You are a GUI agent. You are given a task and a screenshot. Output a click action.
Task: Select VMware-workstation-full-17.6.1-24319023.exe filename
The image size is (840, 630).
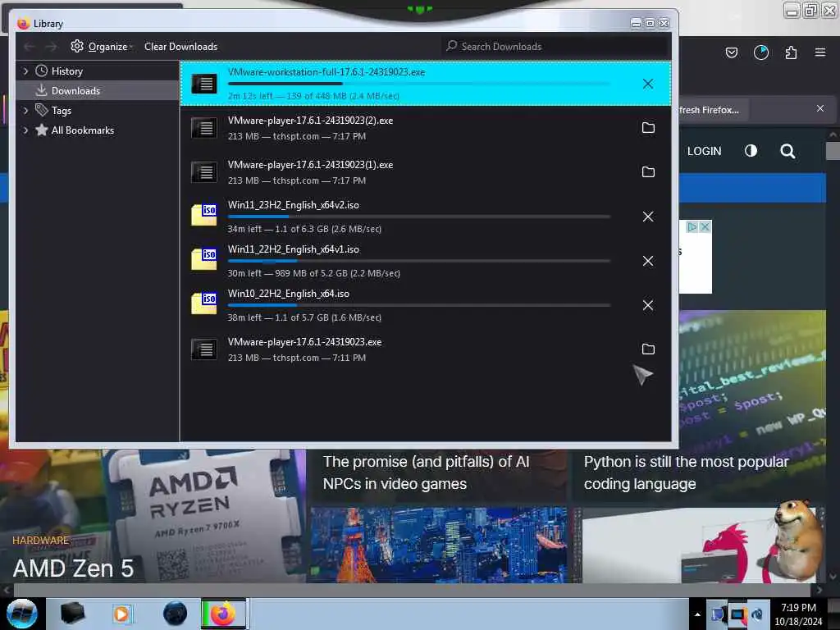click(326, 72)
